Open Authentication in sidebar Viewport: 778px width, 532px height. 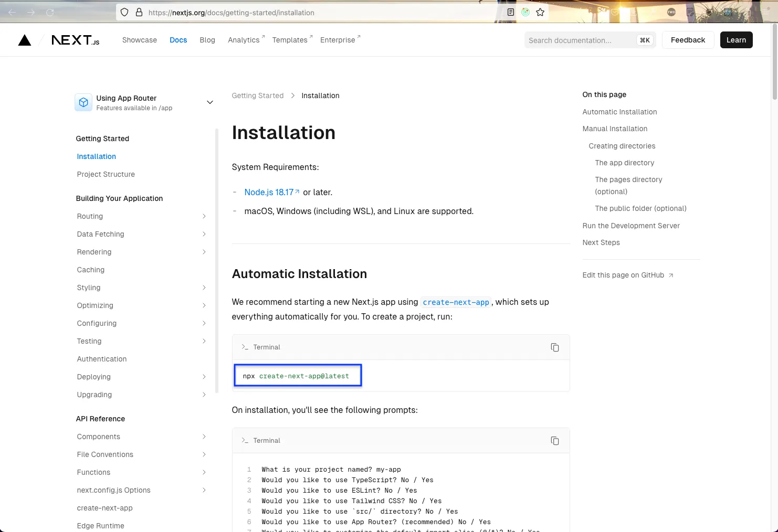pos(102,359)
